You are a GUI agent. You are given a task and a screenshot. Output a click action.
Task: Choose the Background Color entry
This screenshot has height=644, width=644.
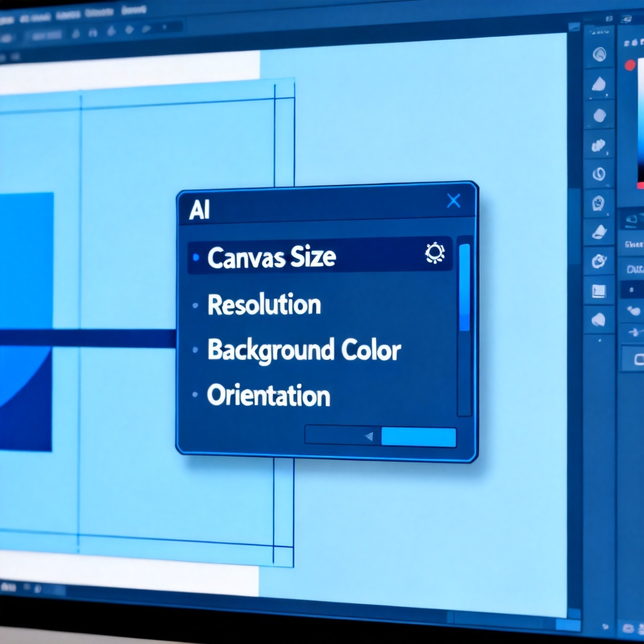(x=304, y=350)
